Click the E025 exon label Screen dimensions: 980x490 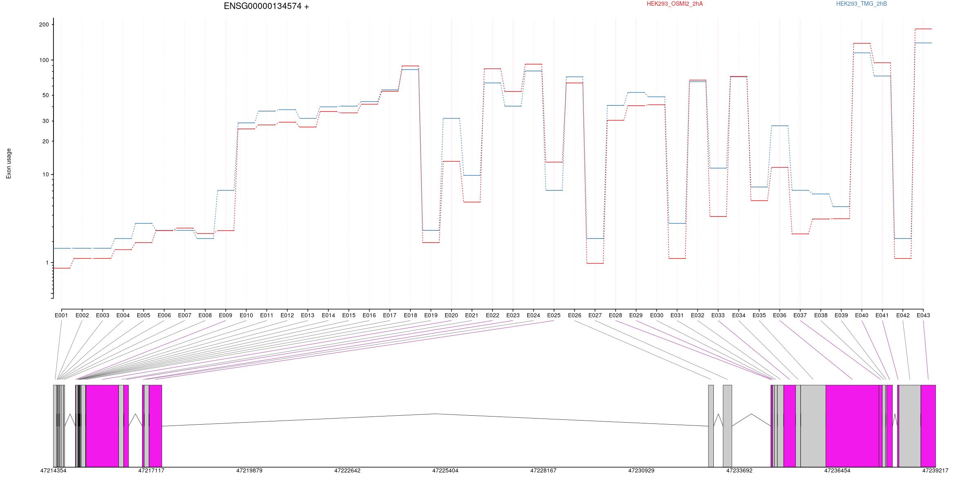tap(554, 315)
